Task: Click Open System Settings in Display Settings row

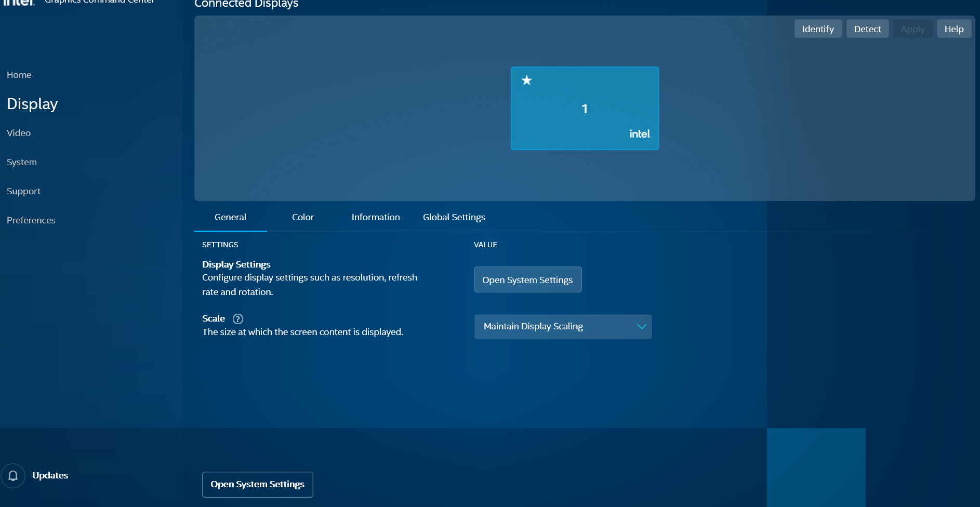Action: point(527,280)
